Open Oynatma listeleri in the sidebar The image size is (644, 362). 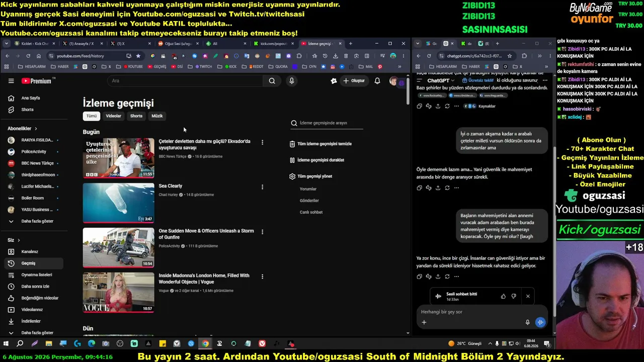point(33,275)
